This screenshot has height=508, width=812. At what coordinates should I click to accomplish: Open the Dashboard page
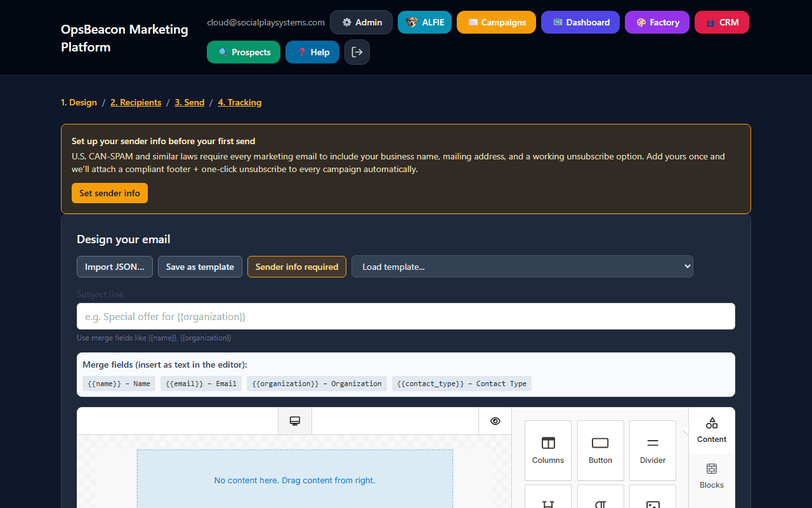tap(580, 22)
